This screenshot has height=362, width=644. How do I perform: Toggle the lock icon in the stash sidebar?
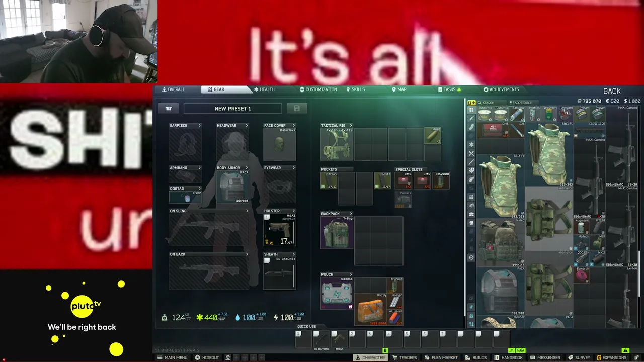(x=471, y=316)
